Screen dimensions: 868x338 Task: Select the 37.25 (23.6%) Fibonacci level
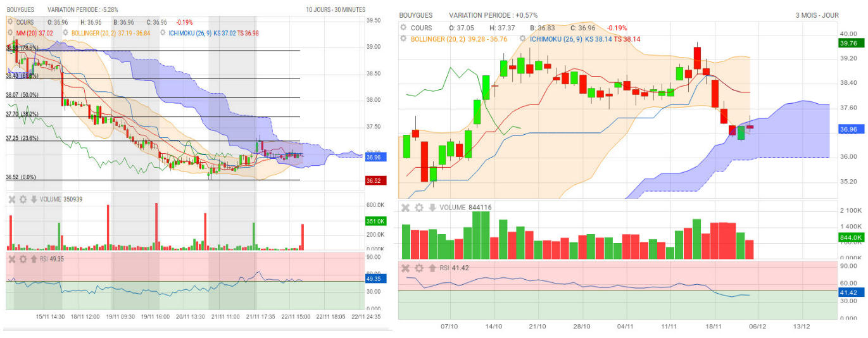coord(22,138)
